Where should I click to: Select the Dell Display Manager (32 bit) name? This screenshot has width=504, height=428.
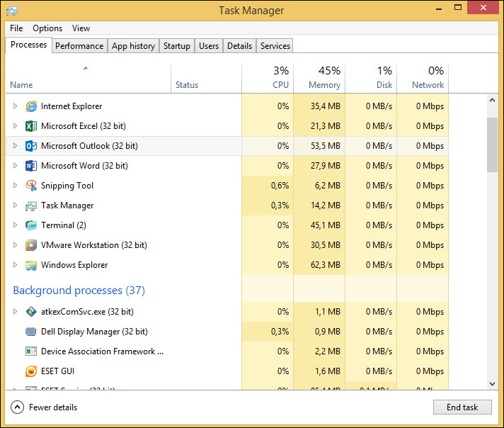point(95,332)
